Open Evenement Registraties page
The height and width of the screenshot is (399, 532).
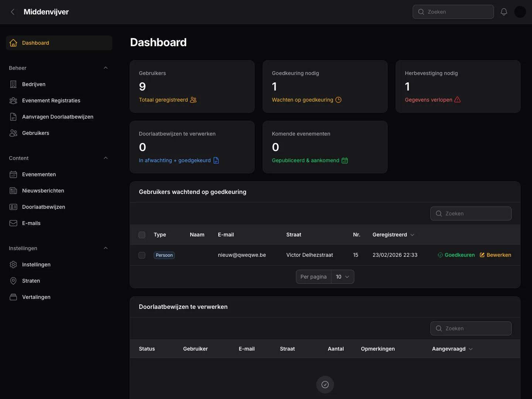[x=59, y=100]
